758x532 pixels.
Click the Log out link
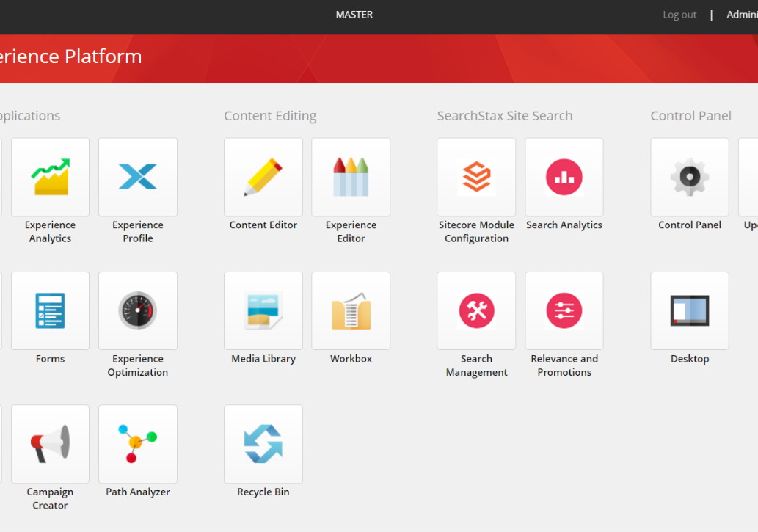(679, 14)
